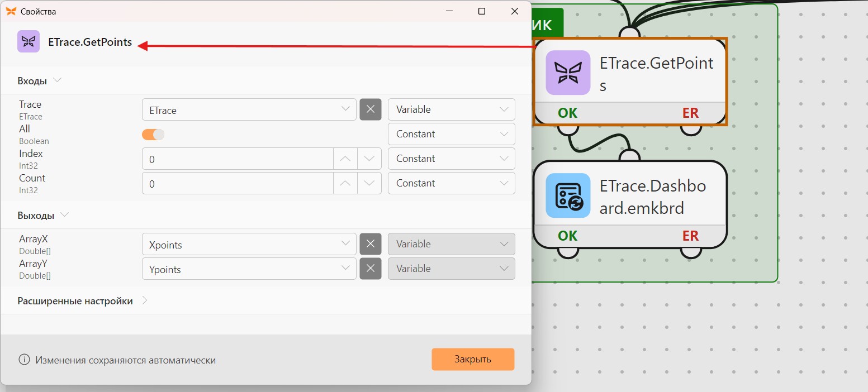Expand the Расширенные настройки section
The width and height of the screenshot is (868, 392).
75,301
